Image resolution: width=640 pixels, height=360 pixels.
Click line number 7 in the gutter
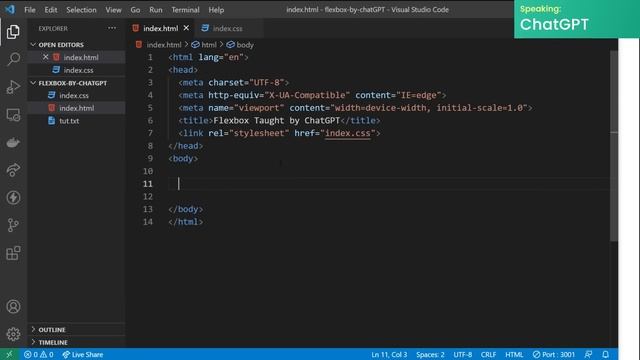150,133
